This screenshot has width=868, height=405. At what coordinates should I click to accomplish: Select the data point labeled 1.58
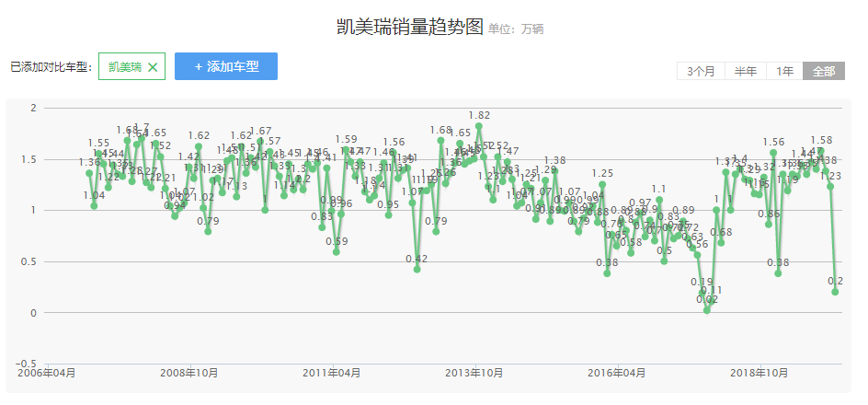coord(821,151)
